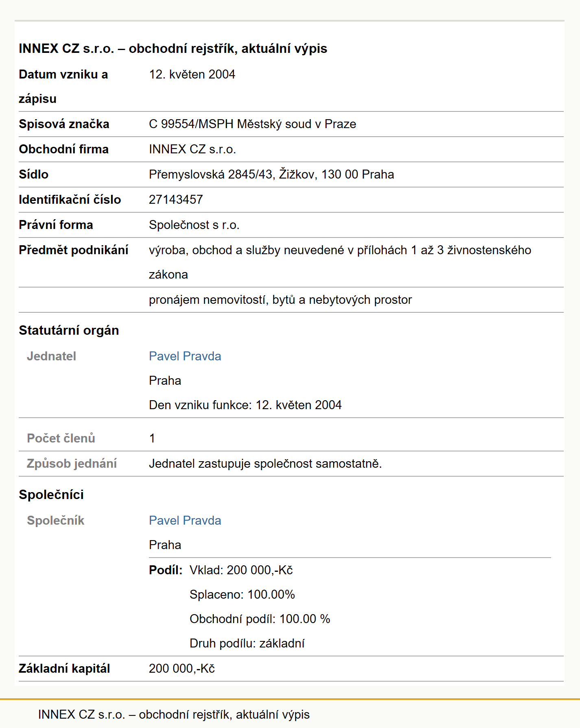Click the Vklad: 200 000,-Kč line

(241, 570)
